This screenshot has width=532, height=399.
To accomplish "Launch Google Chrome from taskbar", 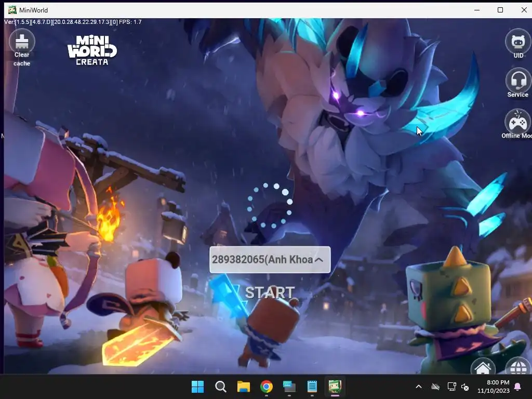I will click(267, 387).
